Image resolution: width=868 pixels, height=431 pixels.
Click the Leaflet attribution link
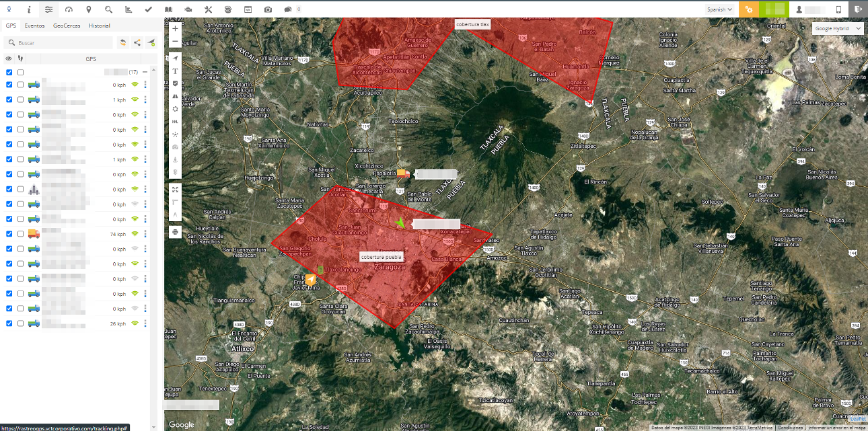pyautogui.click(x=858, y=418)
